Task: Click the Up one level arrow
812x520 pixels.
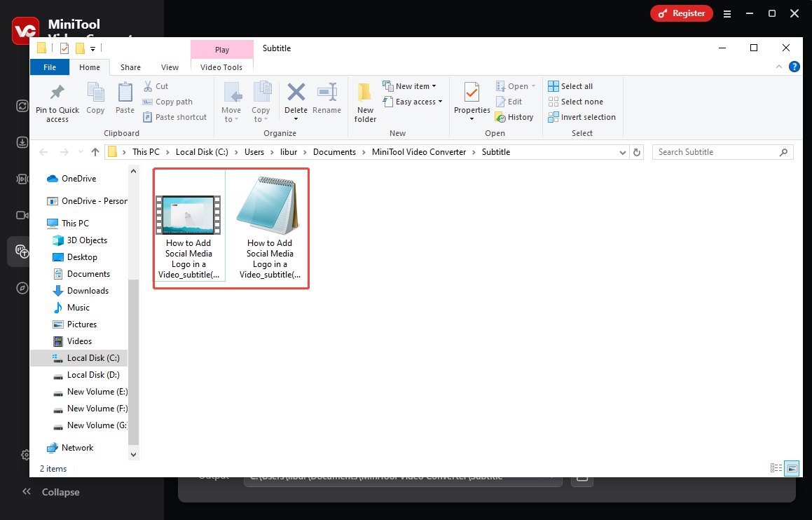Action: 95,152
